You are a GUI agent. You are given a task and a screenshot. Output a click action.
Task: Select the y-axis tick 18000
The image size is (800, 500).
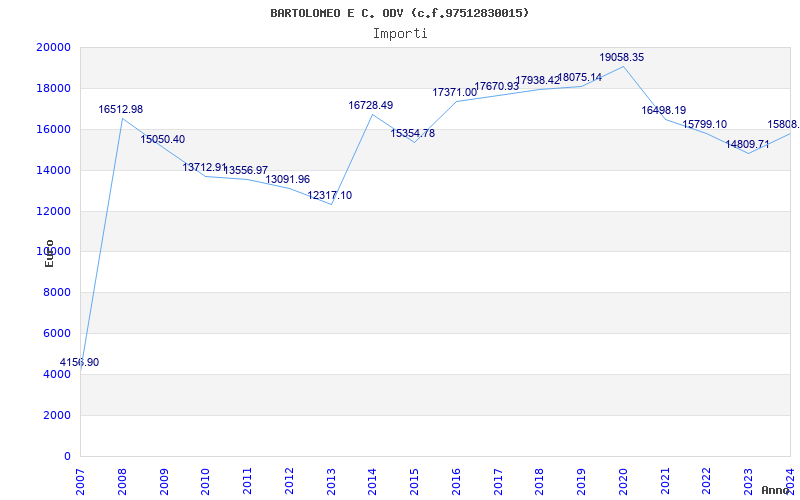pos(54,88)
